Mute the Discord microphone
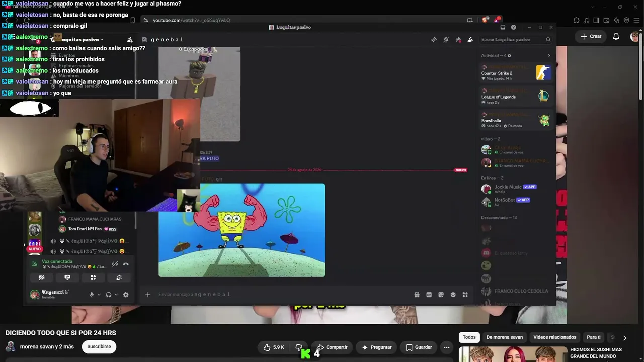The height and width of the screenshot is (362, 644). tap(92, 295)
